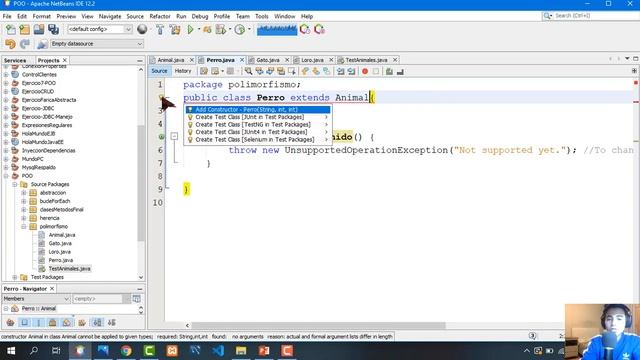
Task: Toggle seventh filter button in Navigator bottom bar
Action: point(97,322)
